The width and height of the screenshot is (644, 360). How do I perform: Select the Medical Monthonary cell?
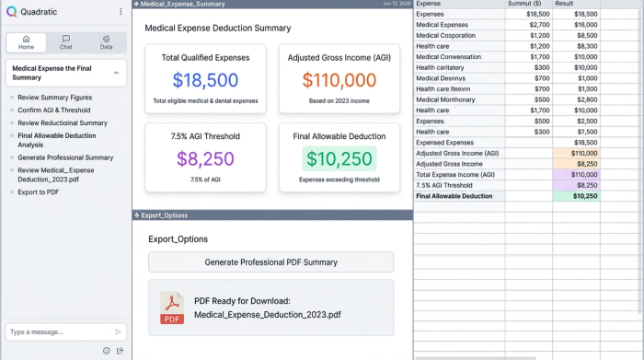[459, 99]
